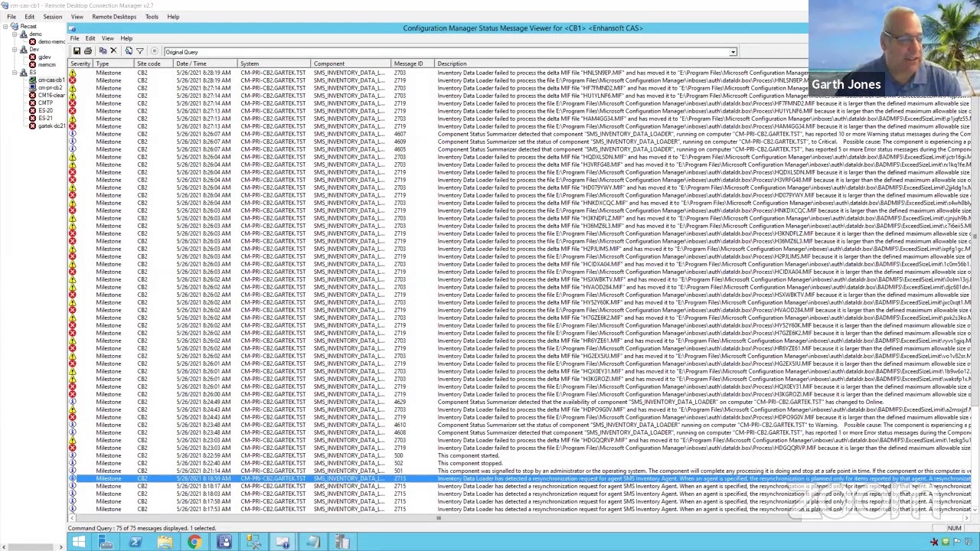Open Google Chrome from remote taskbar

[x=194, y=542]
